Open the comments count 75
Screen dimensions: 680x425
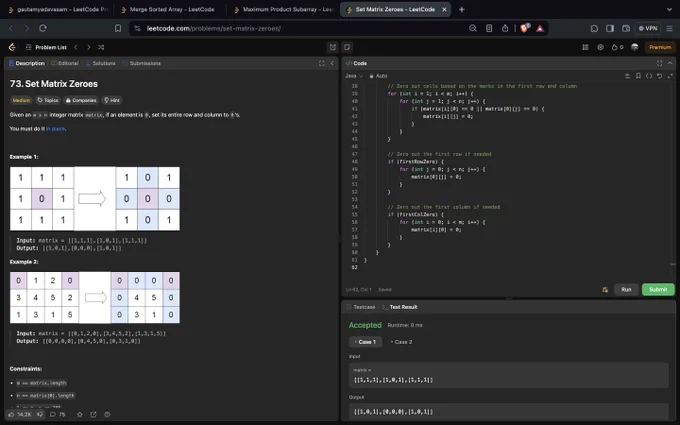coord(57,415)
